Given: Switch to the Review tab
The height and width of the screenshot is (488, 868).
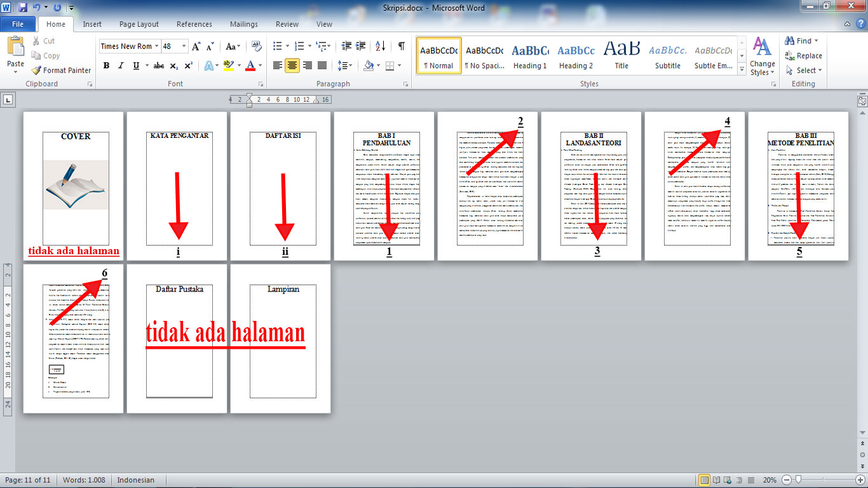Looking at the screenshot, I should coord(287,24).
